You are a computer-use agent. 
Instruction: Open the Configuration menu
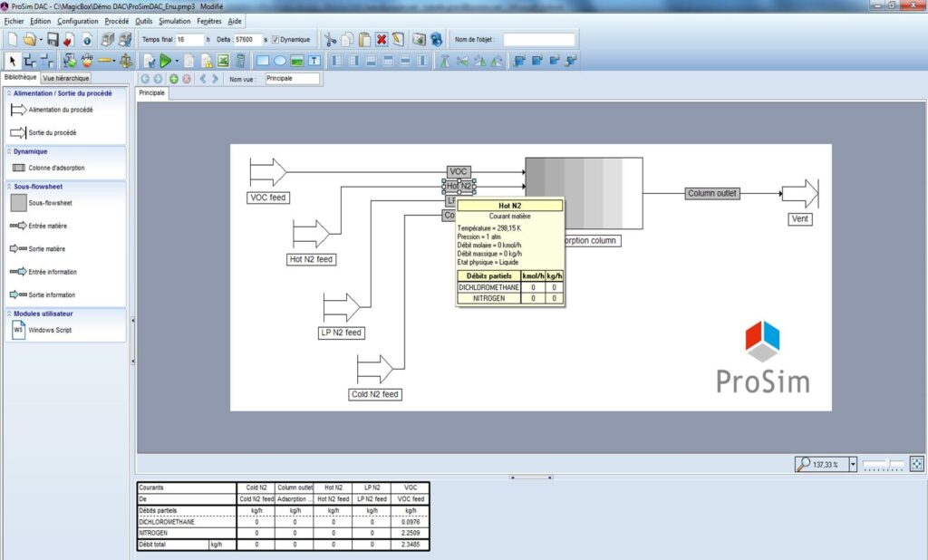coord(78,22)
